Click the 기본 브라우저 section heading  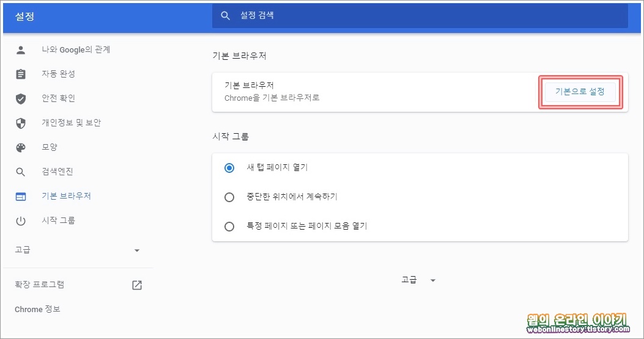pyautogui.click(x=240, y=56)
